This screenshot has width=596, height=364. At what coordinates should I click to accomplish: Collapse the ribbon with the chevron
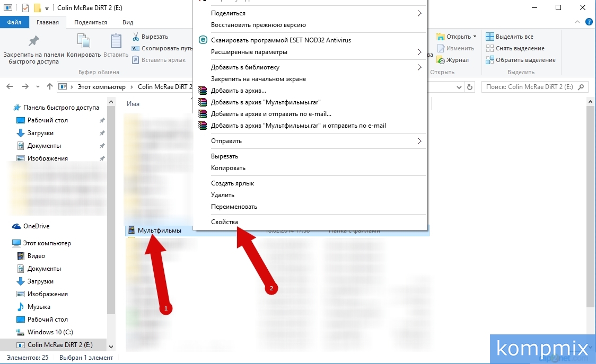tap(577, 22)
